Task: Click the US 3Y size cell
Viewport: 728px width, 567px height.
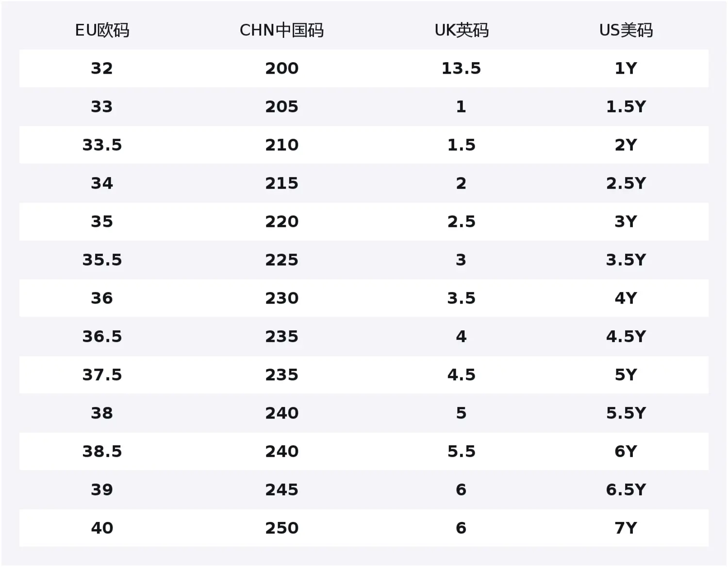Action: click(x=626, y=222)
